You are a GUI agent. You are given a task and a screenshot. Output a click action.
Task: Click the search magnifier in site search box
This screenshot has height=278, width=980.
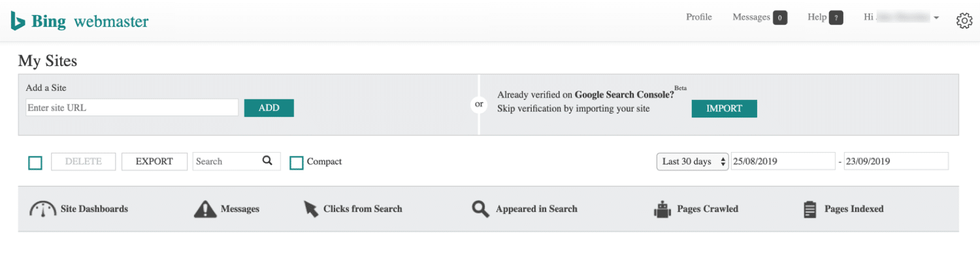267,161
